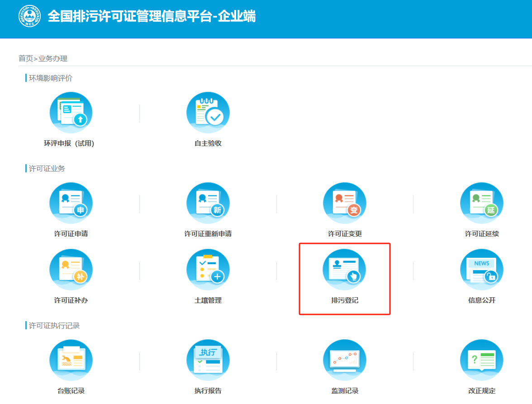
Task: Select the 许可证业务 section heading
Action: (47, 168)
